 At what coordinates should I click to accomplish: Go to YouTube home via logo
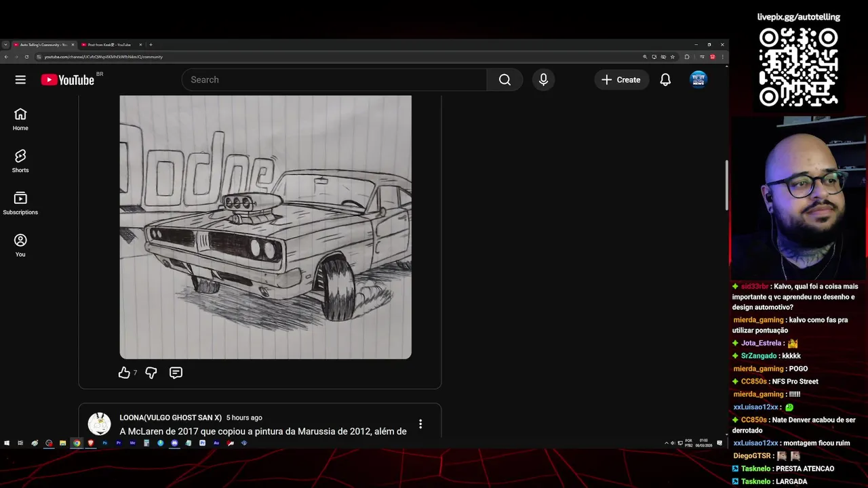coord(67,80)
